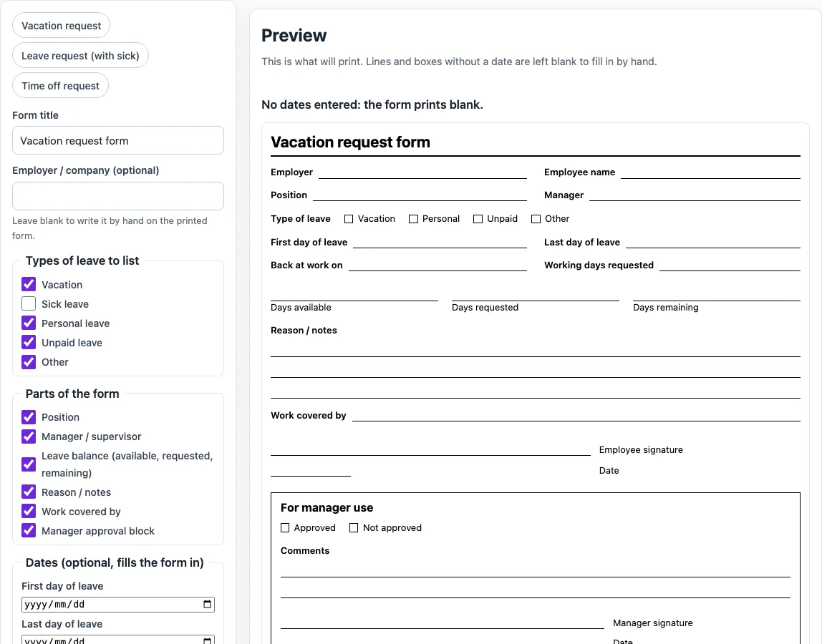Viewport: 822px width, 644px height.
Task: Uncheck Reason / notes
Action: pos(29,492)
